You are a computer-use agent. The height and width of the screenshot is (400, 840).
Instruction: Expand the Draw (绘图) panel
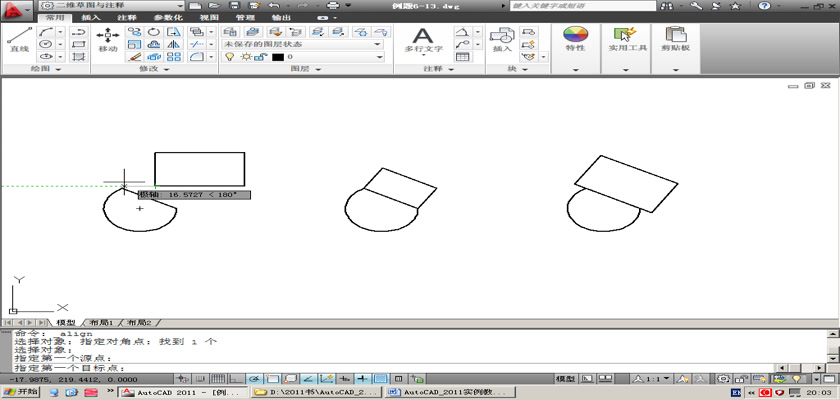[x=46, y=69]
